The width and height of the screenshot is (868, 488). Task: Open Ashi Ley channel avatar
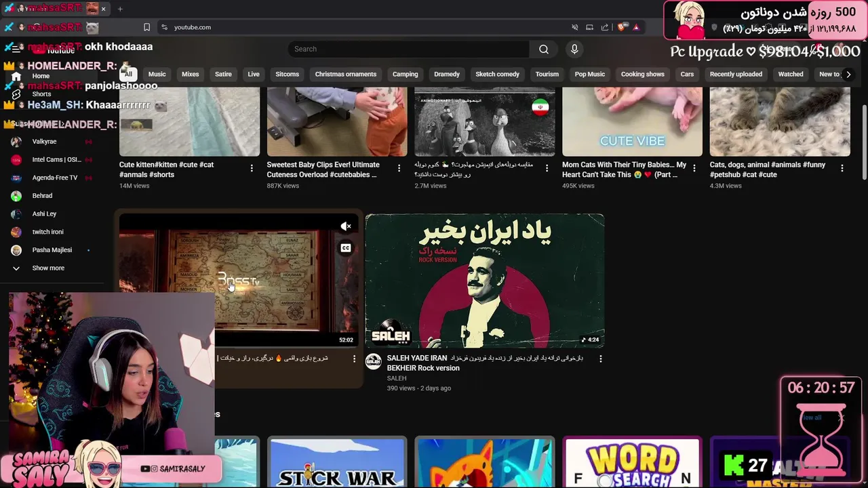16,213
